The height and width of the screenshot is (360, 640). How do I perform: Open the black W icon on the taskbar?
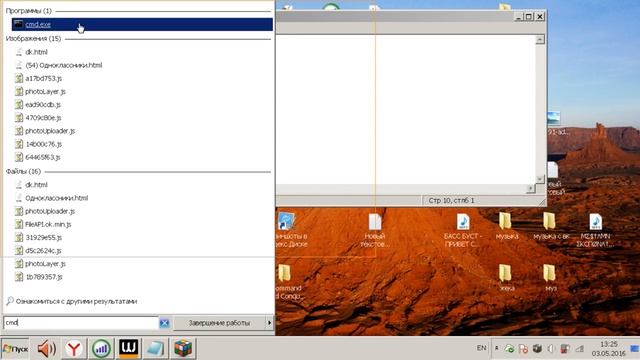(x=128, y=349)
